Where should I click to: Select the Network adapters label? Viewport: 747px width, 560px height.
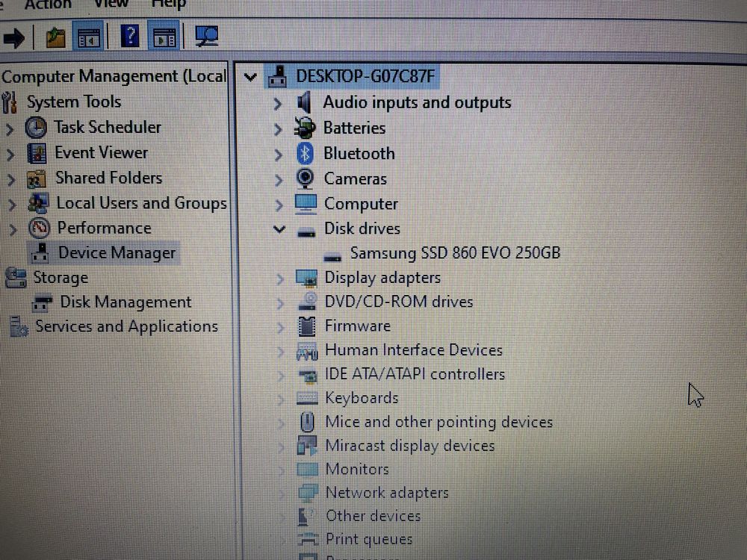tap(387, 492)
